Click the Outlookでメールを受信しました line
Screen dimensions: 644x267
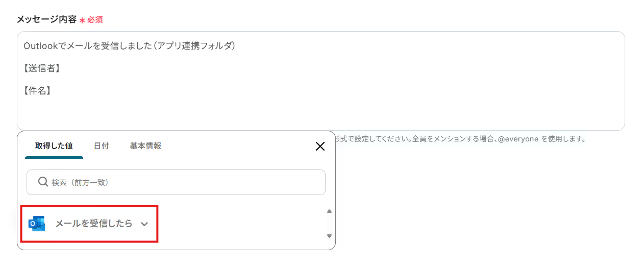point(129,46)
